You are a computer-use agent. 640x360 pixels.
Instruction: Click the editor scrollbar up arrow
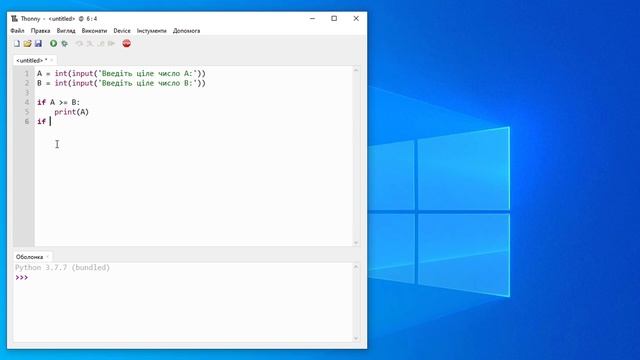point(356,70)
